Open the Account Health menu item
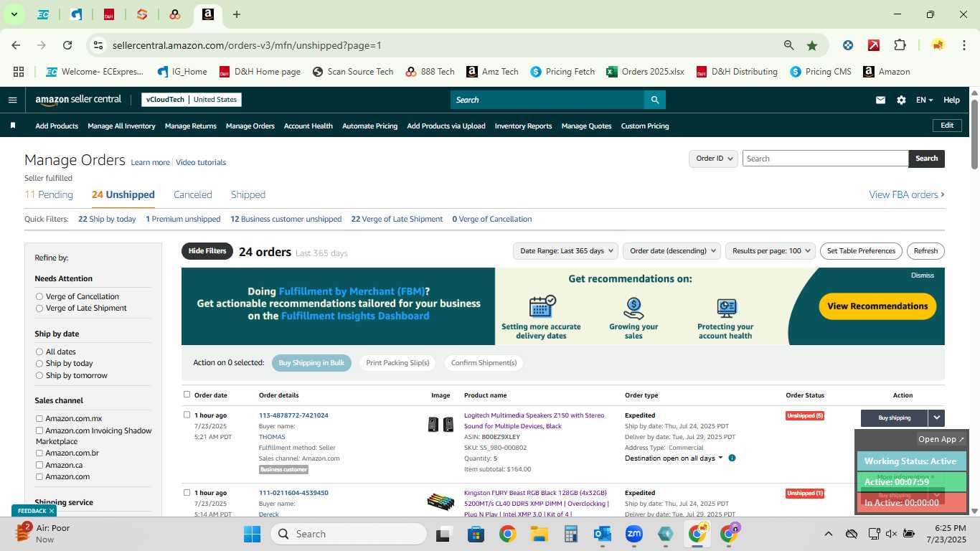This screenshot has height=551, width=980. 308,126
